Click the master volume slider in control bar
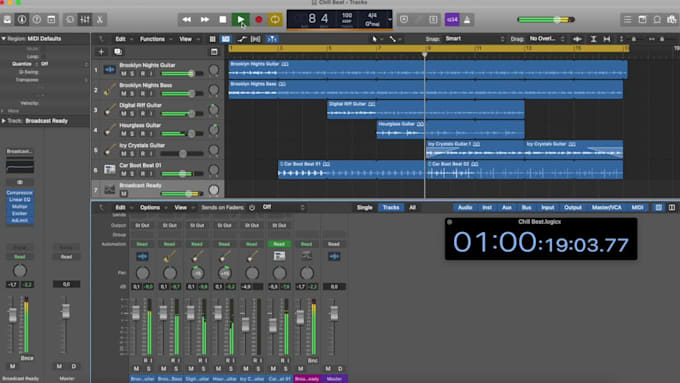680x383 pixels. 546,20
